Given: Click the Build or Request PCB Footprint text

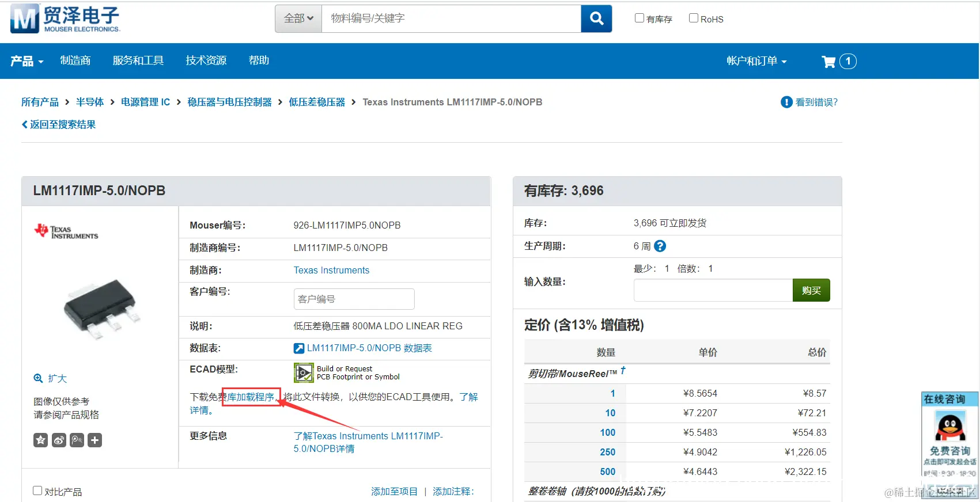Looking at the screenshot, I should (x=358, y=372).
